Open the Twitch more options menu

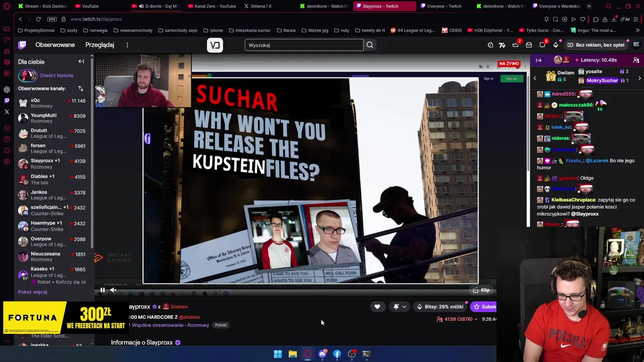[127, 45]
